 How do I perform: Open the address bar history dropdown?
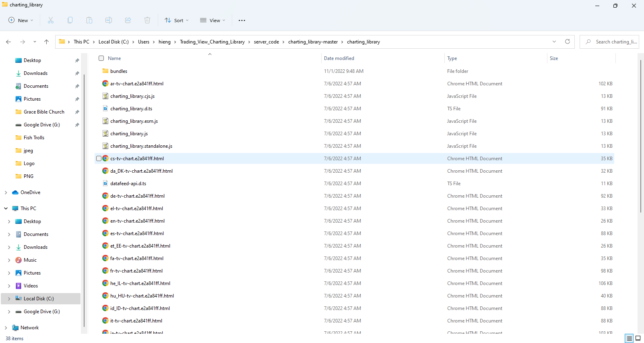coord(554,41)
